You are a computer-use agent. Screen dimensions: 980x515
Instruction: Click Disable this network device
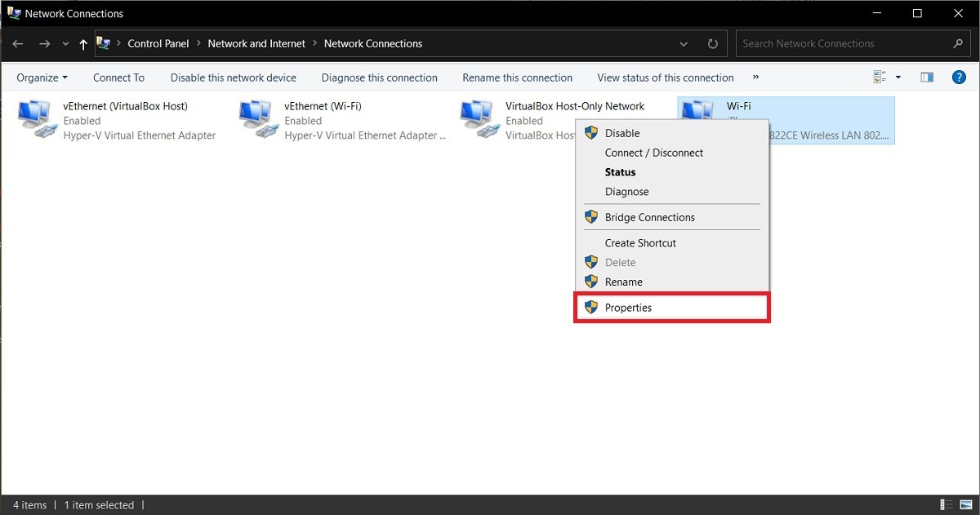[x=234, y=78]
